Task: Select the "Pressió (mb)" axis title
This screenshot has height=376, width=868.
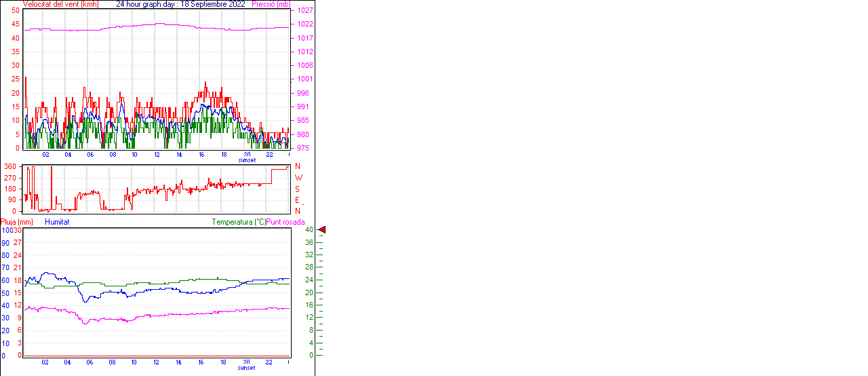Action: (x=271, y=4)
